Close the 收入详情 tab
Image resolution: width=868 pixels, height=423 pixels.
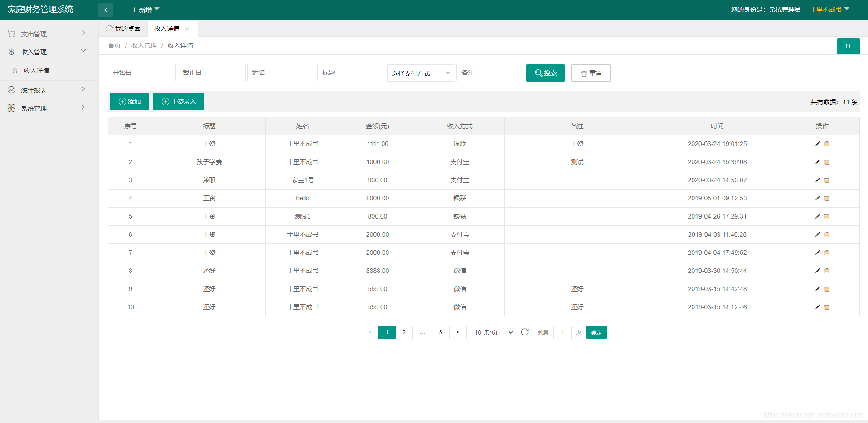click(187, 29)
